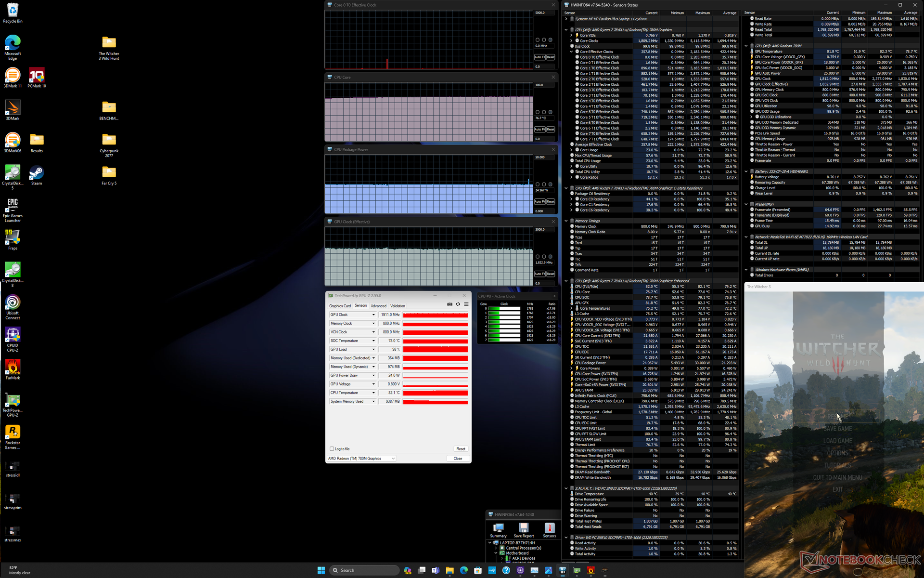
Task: Click Save Game in Witcher menu
Action: point(838,429)
